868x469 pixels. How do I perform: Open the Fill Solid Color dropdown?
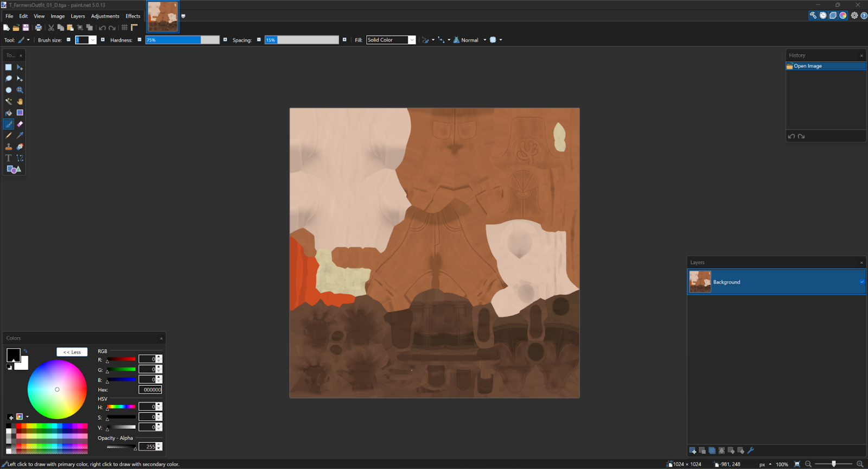(x=412, y=40)
